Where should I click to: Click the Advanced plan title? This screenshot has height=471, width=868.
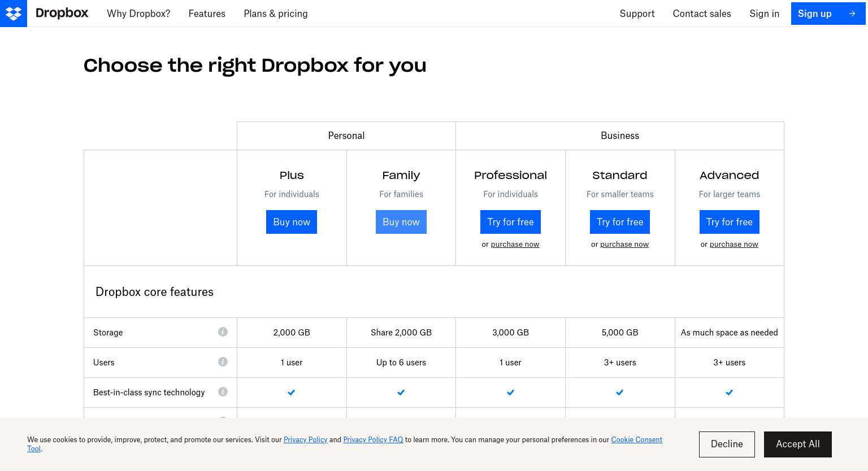pyautogui.click(x=730, y=175)
